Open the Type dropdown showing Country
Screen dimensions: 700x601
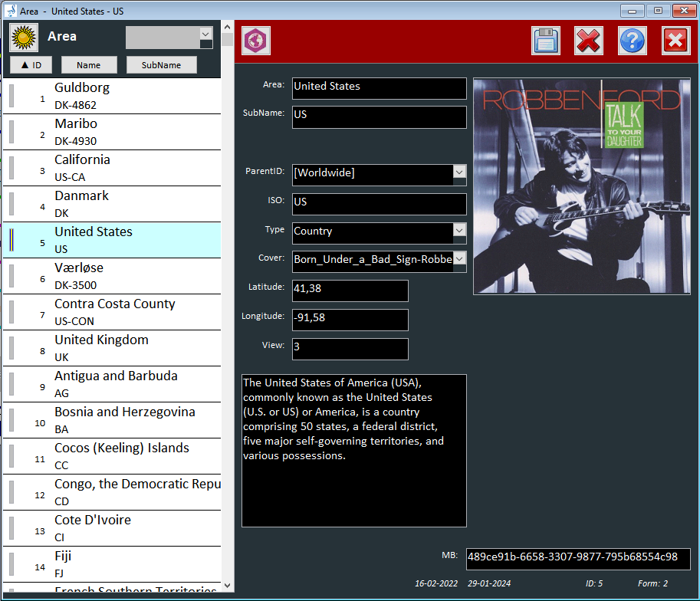pos(459,231)
